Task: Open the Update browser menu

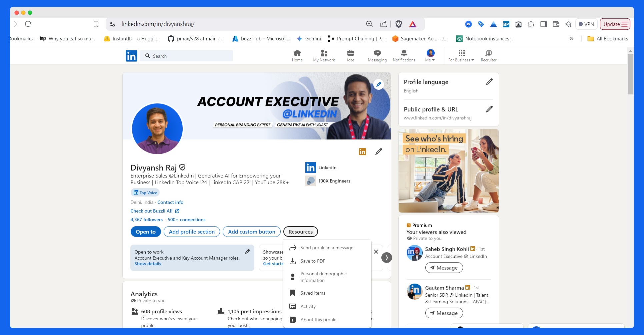Action: [615, 24]
